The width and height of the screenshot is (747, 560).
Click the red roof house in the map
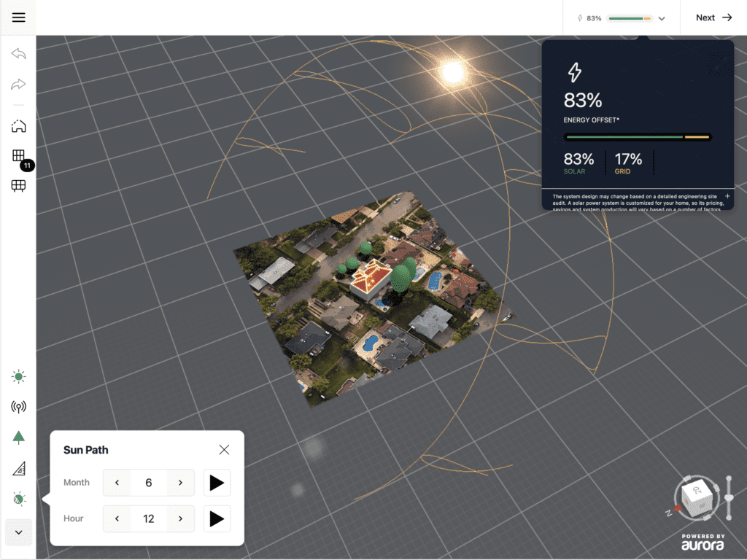(x=370, y=279)
